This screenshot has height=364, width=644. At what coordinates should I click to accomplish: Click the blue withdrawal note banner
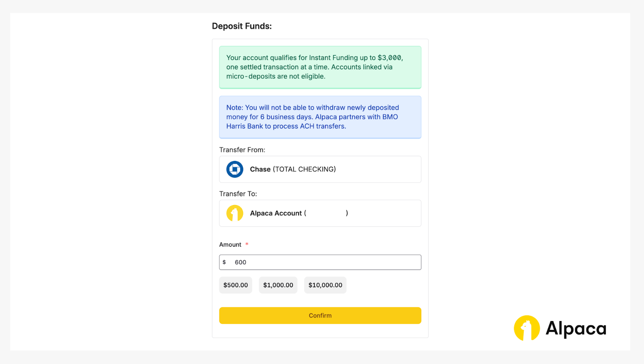320,117
